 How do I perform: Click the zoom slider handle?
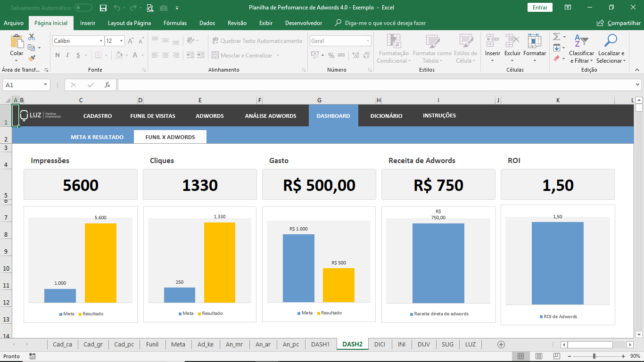point(594,356)
